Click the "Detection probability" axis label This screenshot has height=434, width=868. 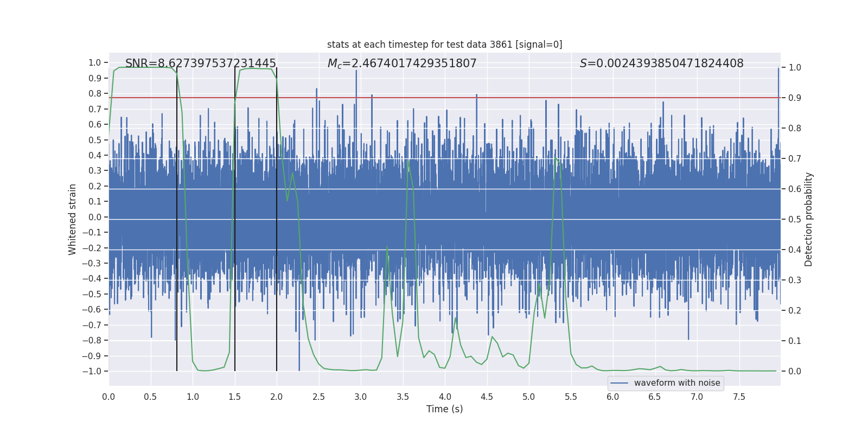809,219
